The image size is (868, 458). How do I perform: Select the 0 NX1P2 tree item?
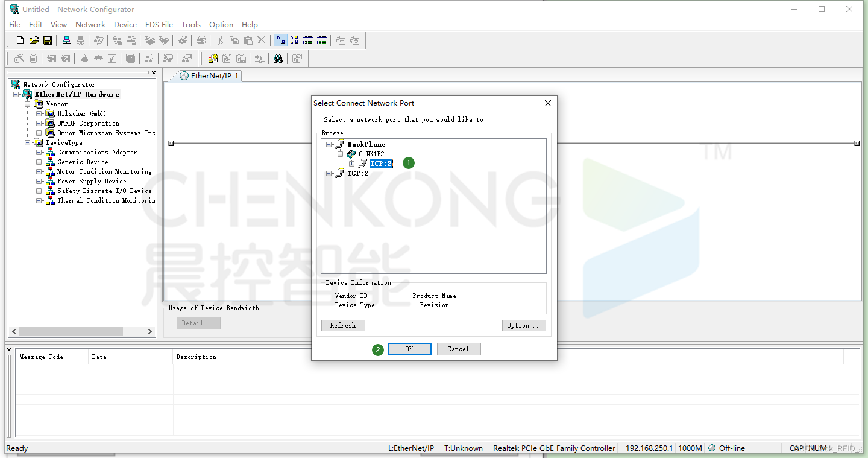(x=371, y=154)
